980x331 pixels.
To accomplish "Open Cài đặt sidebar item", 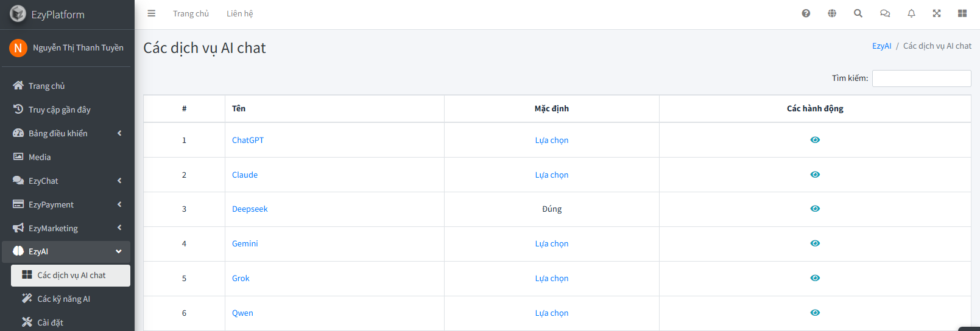I will 71,322.
